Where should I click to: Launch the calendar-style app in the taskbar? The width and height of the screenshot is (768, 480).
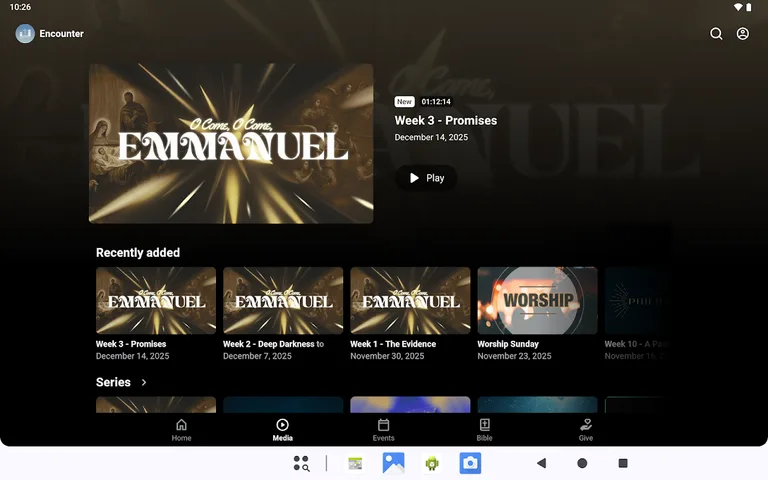click(355, 463)
